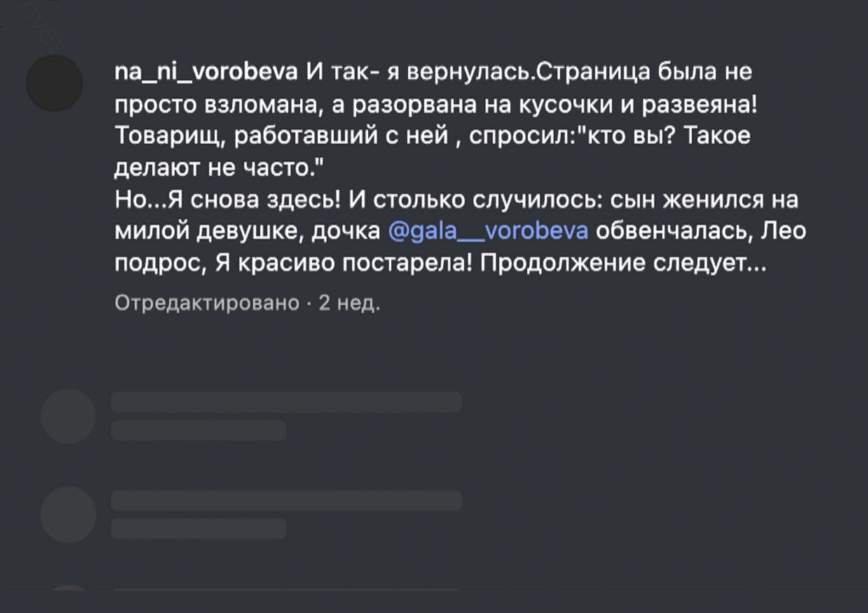
Task: Open na_ni_vorobeva's profile avatar
Action: pos(55,83)
